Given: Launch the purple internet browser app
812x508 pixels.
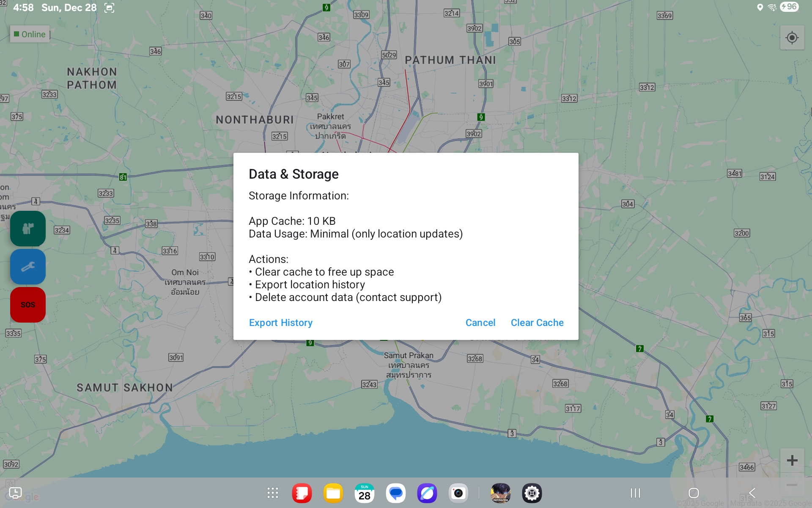Looking at the screenshot, I should (x=427, y=493).
